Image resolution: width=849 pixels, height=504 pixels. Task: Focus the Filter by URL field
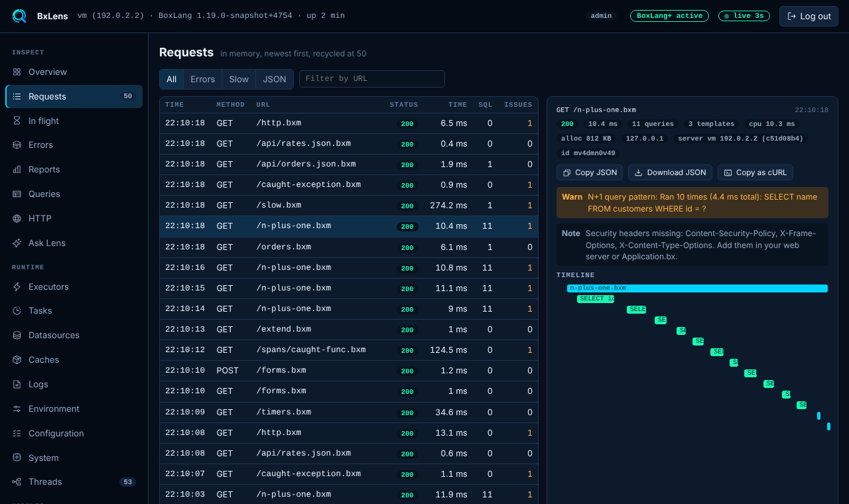click(372, 79)
